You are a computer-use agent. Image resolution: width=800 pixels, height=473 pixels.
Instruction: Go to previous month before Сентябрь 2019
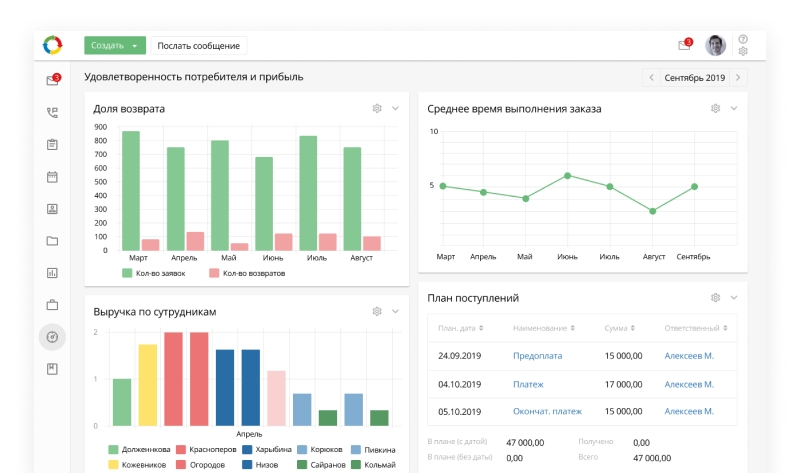pos(652,77)
